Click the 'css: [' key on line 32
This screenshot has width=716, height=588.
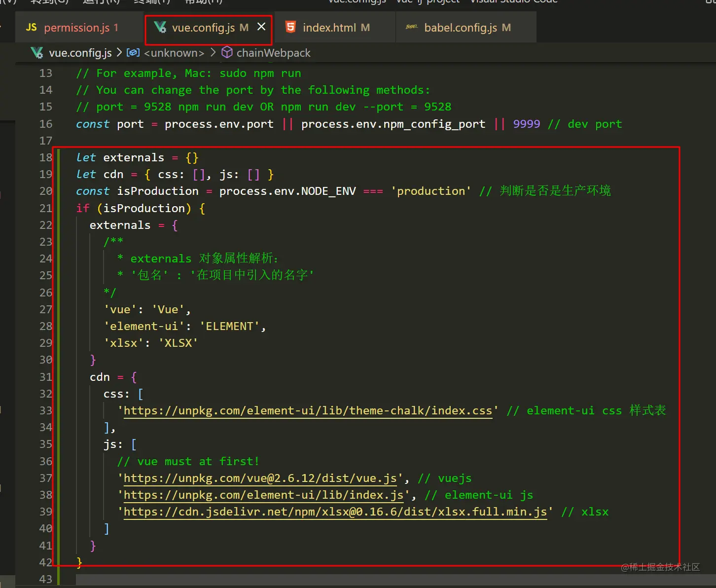[123, 394]
